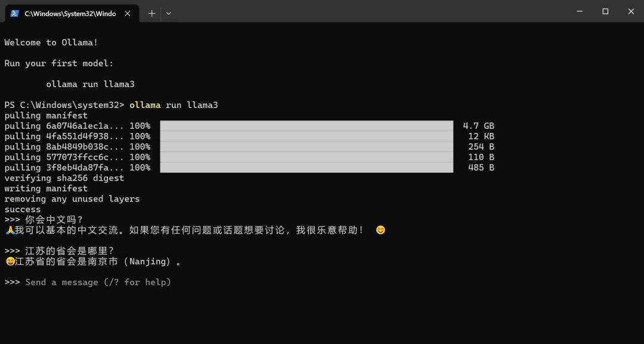
Task: Click the reply starting '我可以基本的中文交流'
Action: (190, 231)
